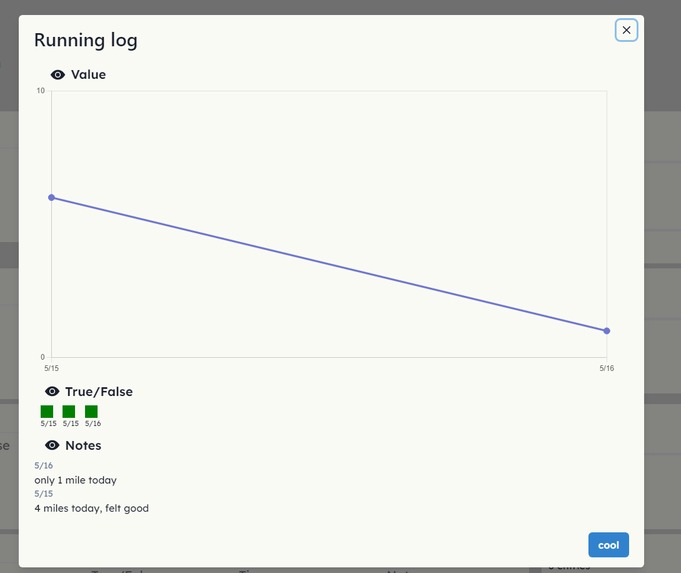Image resolution: width=681 pixels, height=573 pixels.
Task: Click the 'Value' section heading
Action: tap(89, 75)
